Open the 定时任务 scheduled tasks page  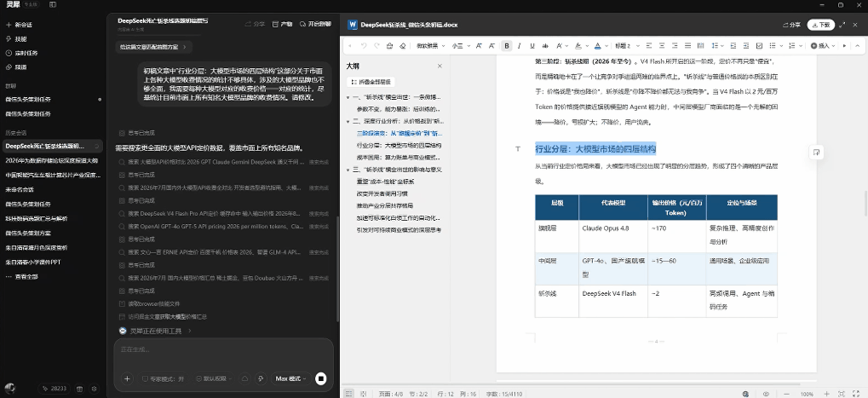click(21, 53)
